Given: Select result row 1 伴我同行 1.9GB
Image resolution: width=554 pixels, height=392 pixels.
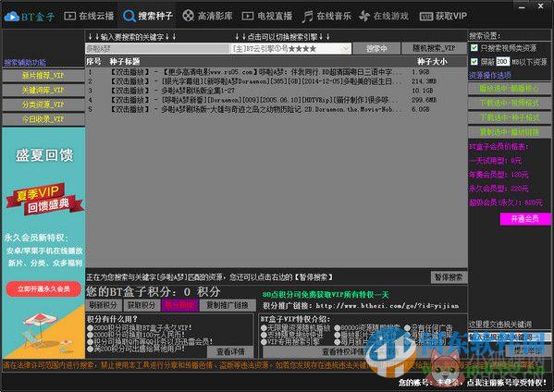Looking at the screenshot, I should click(277, 72).
